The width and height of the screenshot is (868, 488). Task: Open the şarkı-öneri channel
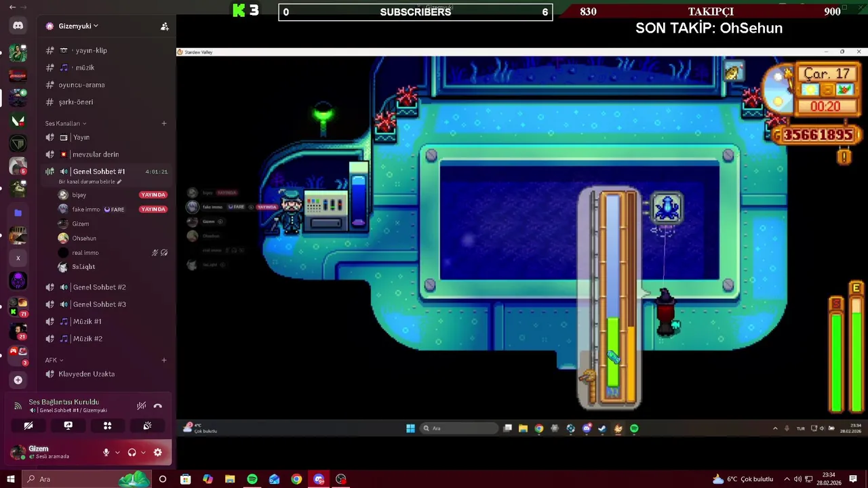click(x=105, y=102)
